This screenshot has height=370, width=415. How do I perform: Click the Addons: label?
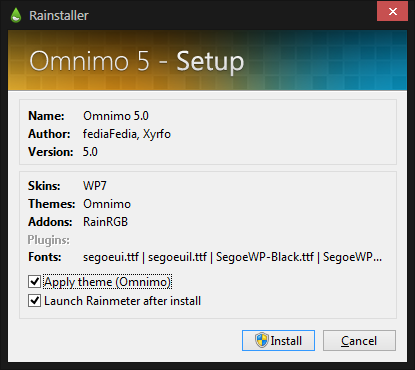50,222
